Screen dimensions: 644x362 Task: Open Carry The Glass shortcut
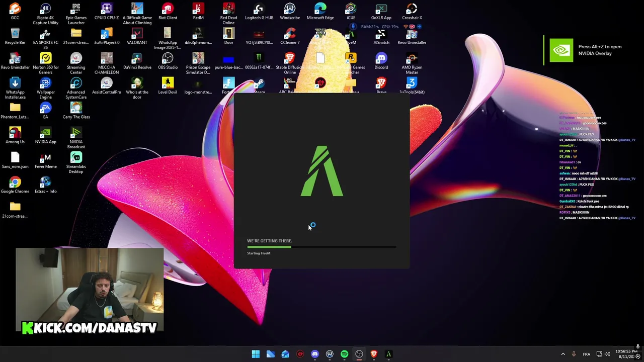click(76, 110)
